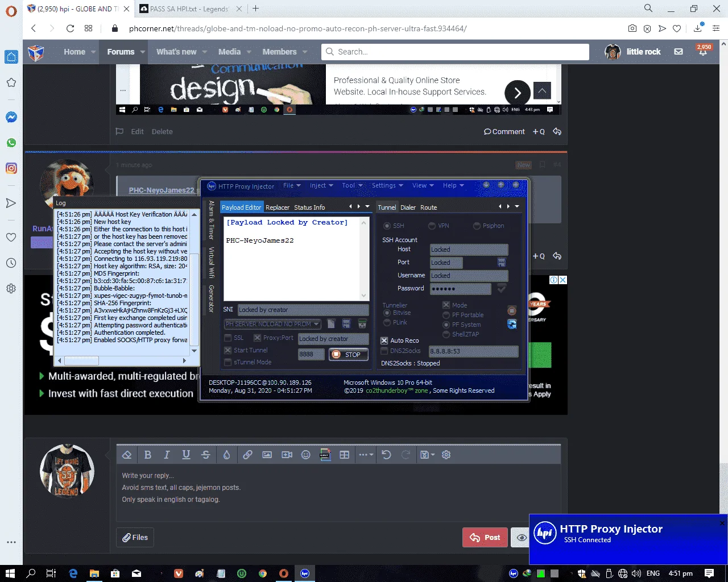Expand the Help menu dropdown
This screenshot has width=728, height=582.
pyautogui.click(x=453, y=185)
